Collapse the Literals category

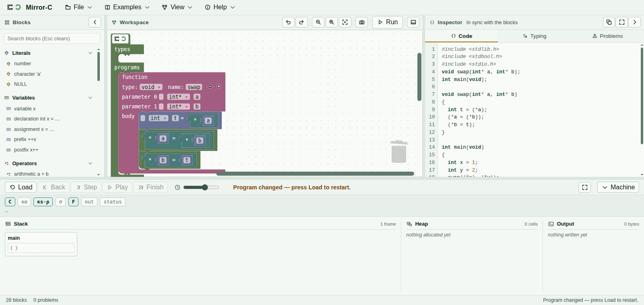pos(90,53)
